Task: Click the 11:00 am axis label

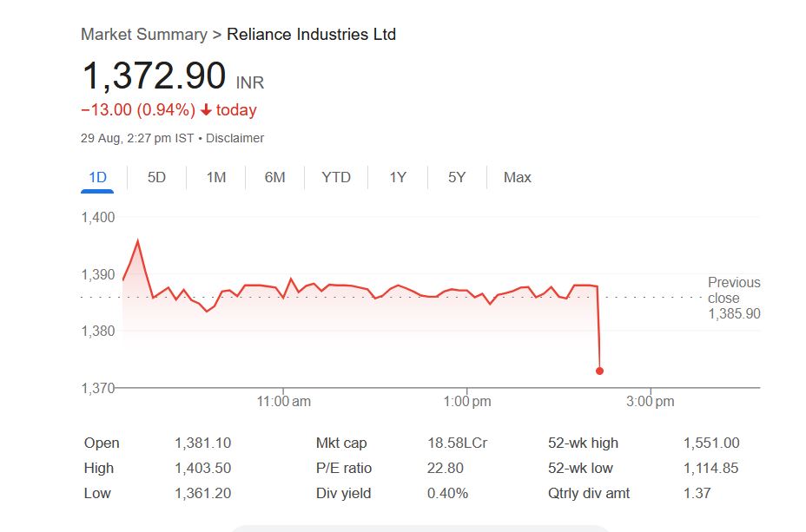Action: [284, 402]
